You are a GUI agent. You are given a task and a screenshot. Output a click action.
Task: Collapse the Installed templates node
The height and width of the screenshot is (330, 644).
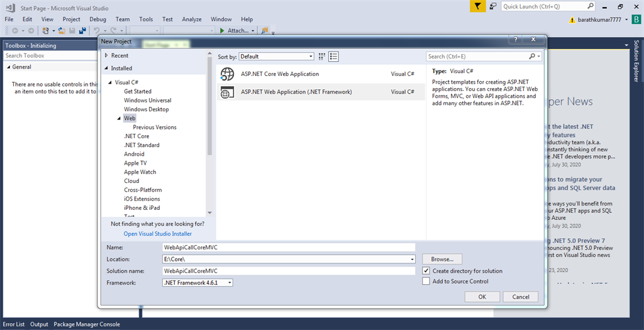pos(106,68)
